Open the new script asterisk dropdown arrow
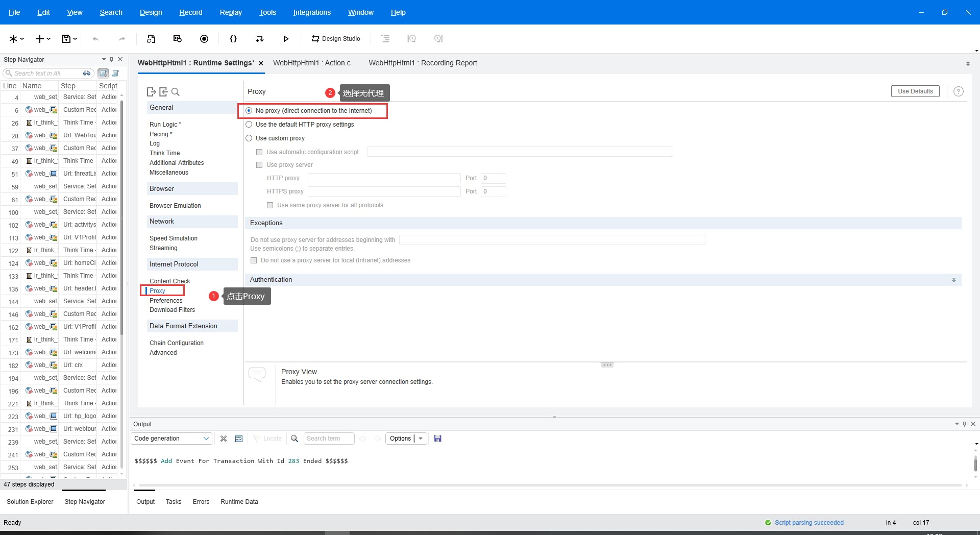 (22, 39)
